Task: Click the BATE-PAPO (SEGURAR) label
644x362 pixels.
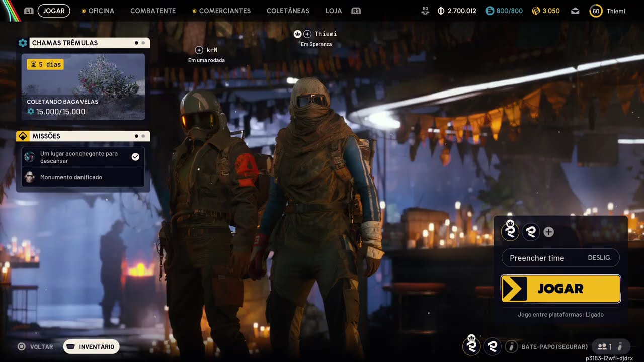Action: (554, 347)
